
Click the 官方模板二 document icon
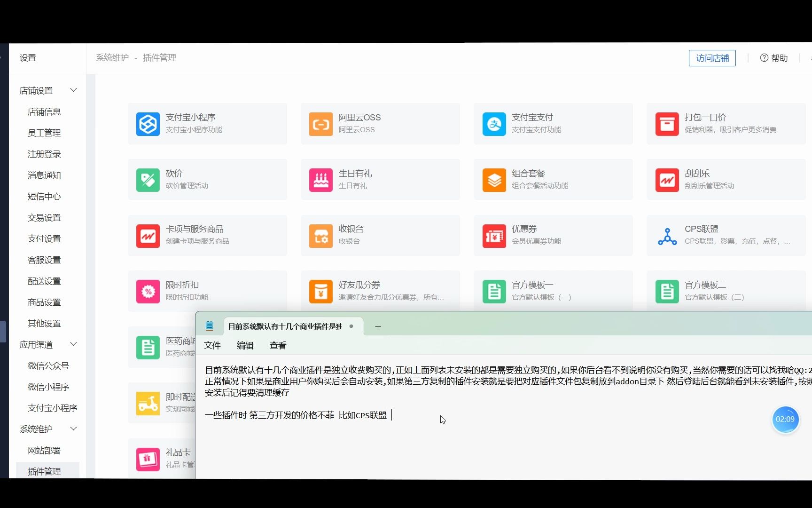coord(667,292)
